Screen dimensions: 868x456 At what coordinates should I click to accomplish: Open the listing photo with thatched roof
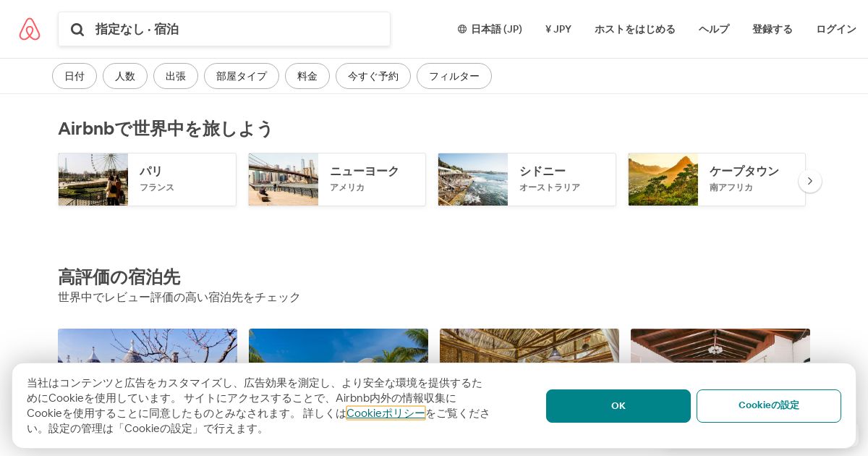pos(529,346)
